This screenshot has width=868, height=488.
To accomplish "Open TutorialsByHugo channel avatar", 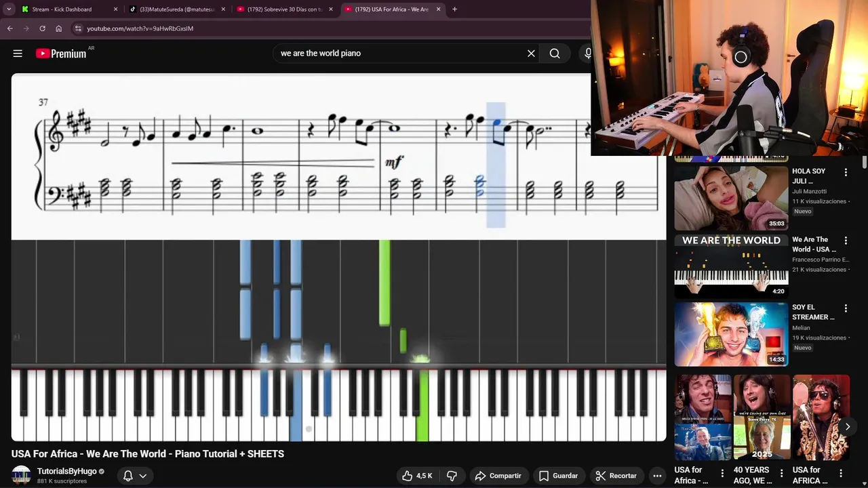I will tap(21, 475).
